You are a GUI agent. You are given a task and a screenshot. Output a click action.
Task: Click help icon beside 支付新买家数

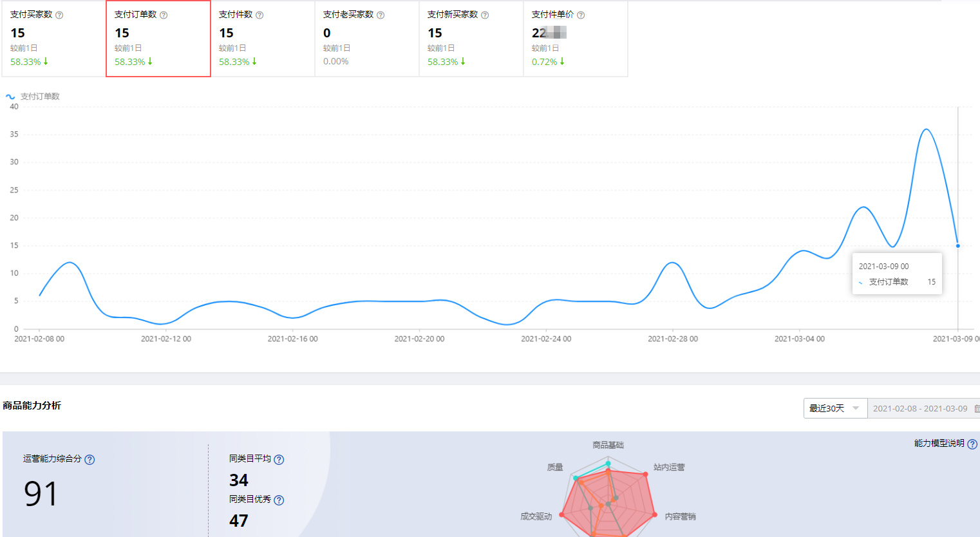485,15
